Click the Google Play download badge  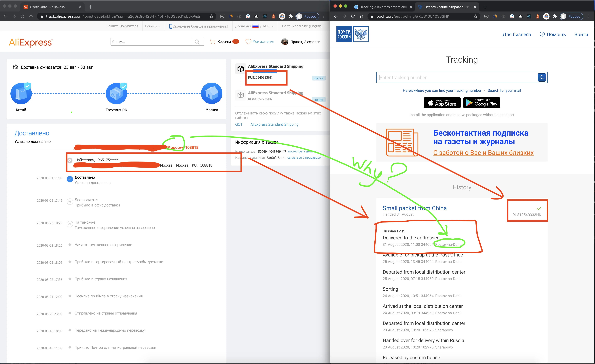coord(482,103)
